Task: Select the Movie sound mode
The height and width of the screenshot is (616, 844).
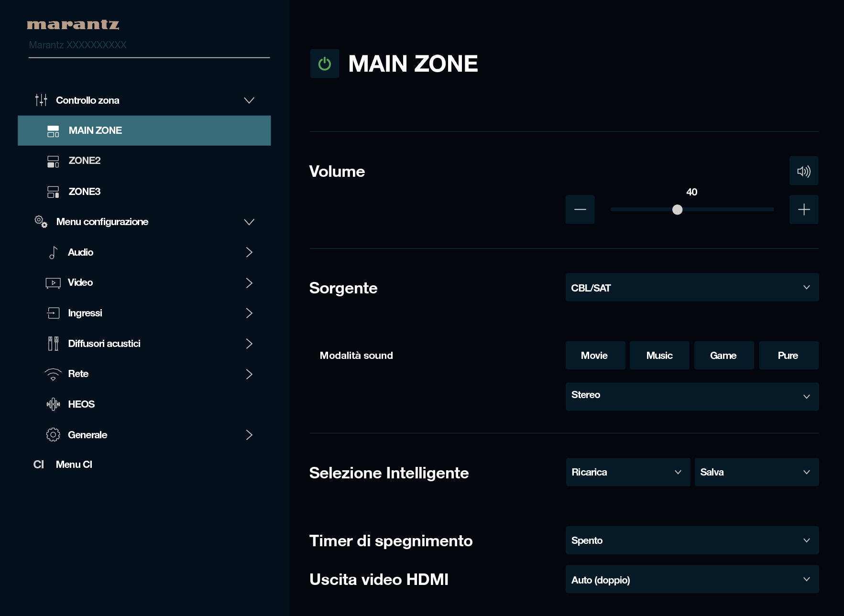Action: click(595, 356)
